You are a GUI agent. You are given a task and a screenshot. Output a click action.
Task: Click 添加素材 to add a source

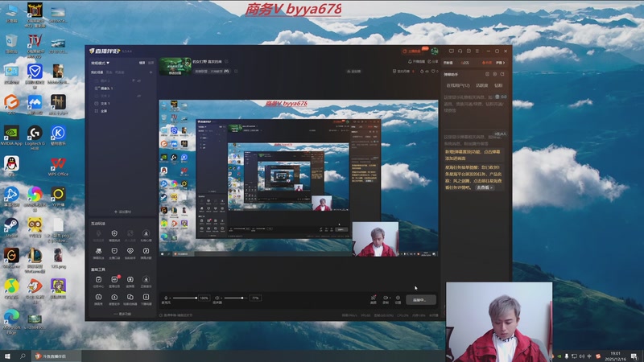[x=122, y=212]
